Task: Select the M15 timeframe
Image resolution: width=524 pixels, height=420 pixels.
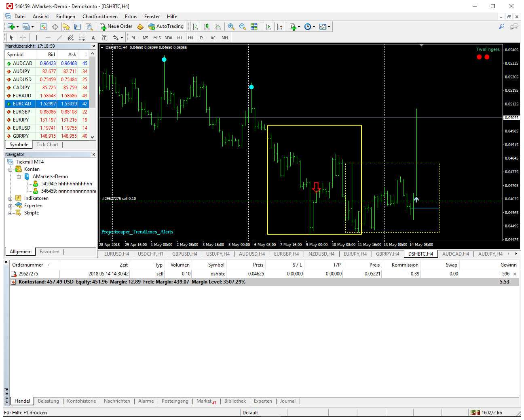Action: 157,38
